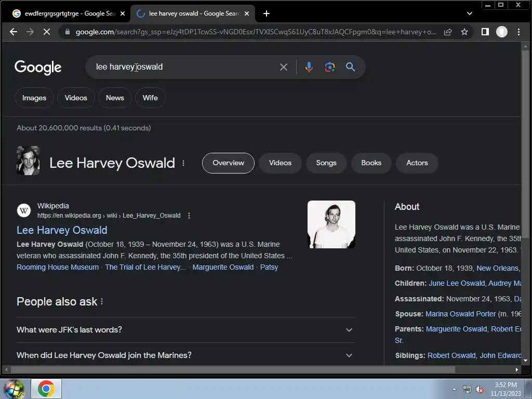Open the Lee Harvey Oswald Wikipedia link
The width and height of the screenshot is (532, 399).
pos(62,230)
